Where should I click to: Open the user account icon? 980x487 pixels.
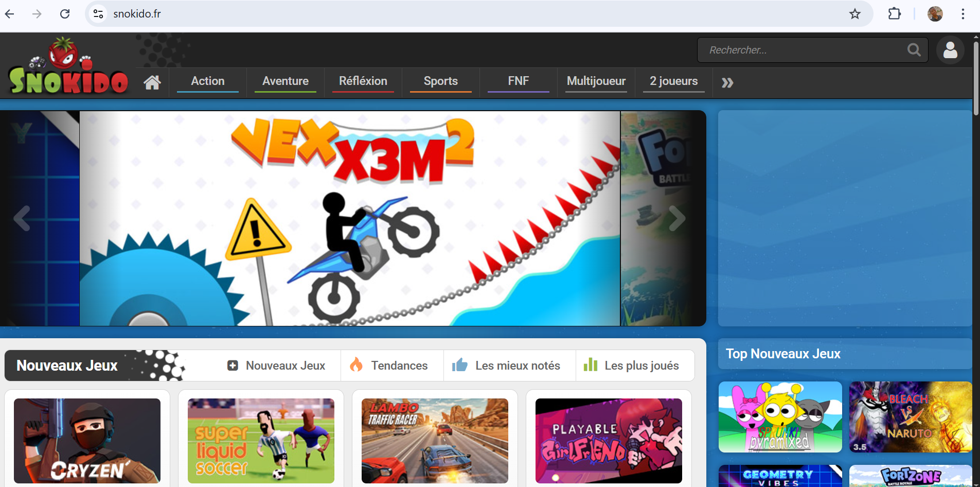coord(950,50)
